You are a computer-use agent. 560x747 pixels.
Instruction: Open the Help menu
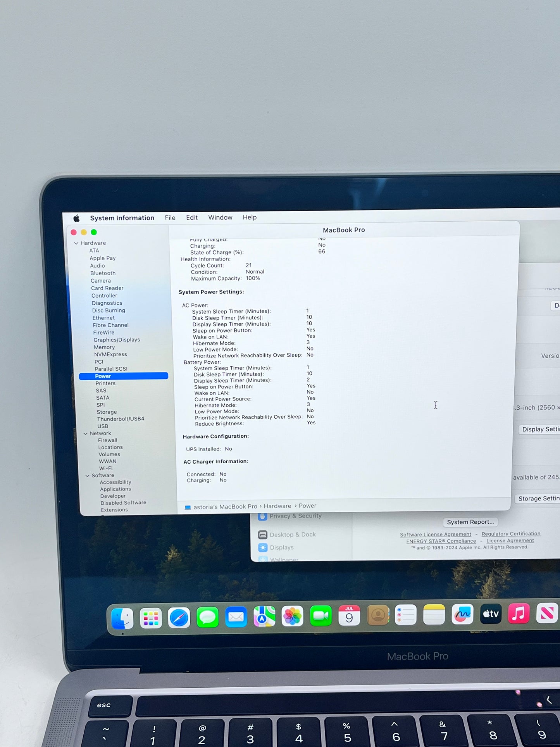(x=250, y=217)
